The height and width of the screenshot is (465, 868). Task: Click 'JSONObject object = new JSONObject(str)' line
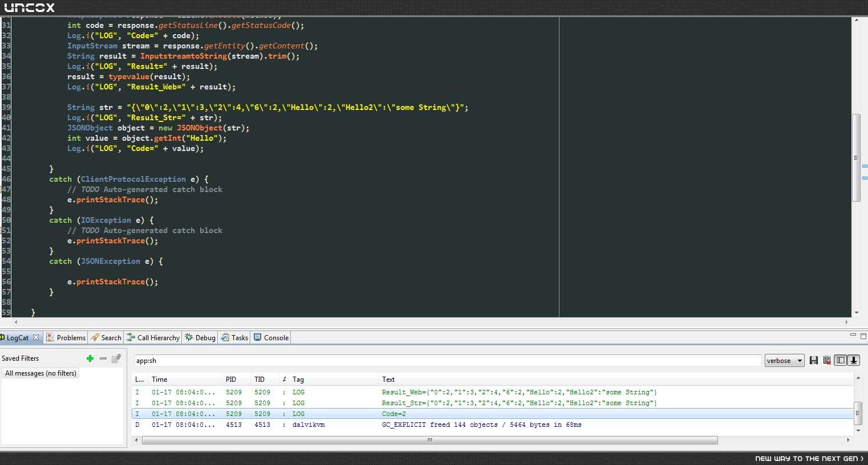(158, 128)
